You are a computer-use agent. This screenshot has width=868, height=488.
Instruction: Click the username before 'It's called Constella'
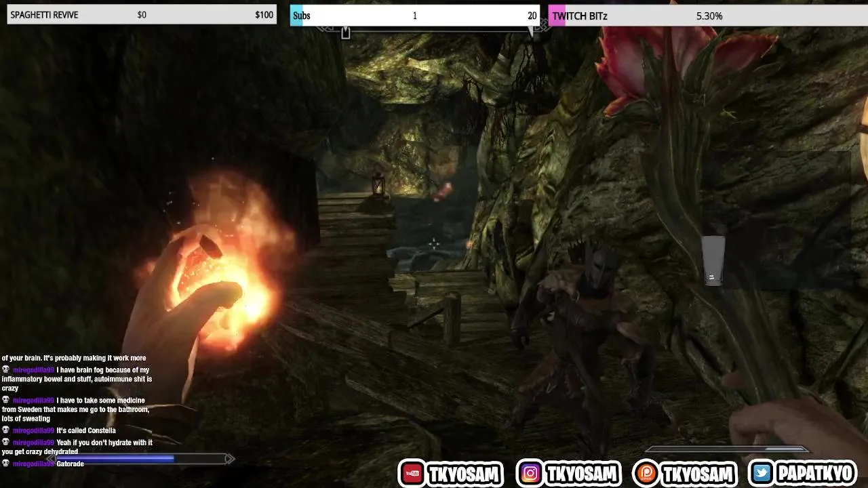[33, 430]
